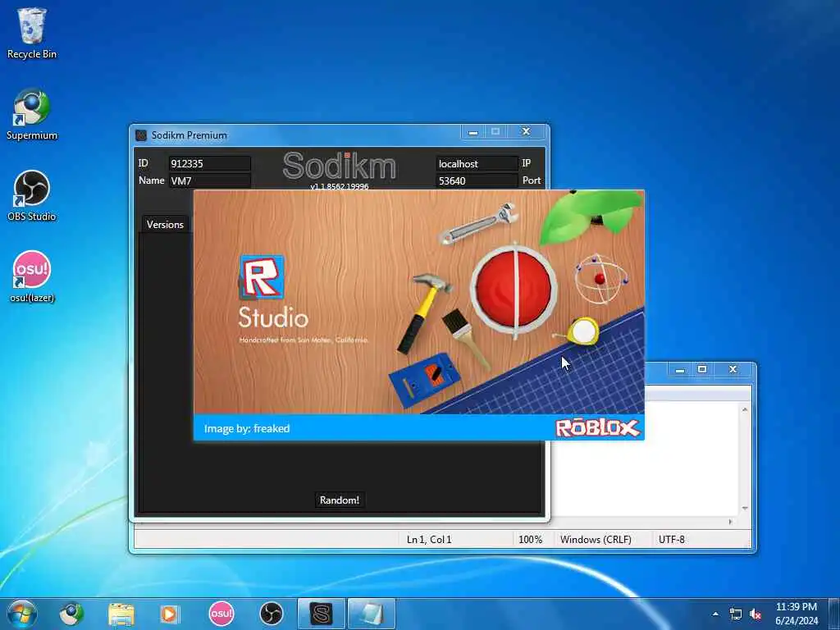
Task: Click 'Windows (CRLF)' in Notepad status bar
Action: click(596, 540)
